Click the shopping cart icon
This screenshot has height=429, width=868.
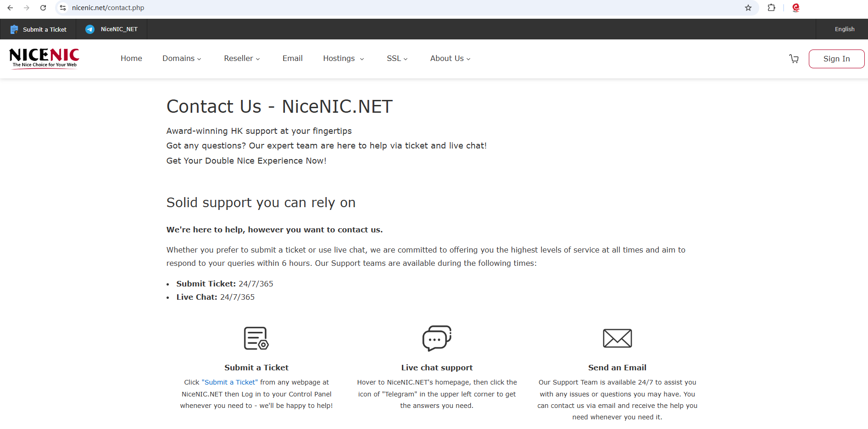coord(794,59)
